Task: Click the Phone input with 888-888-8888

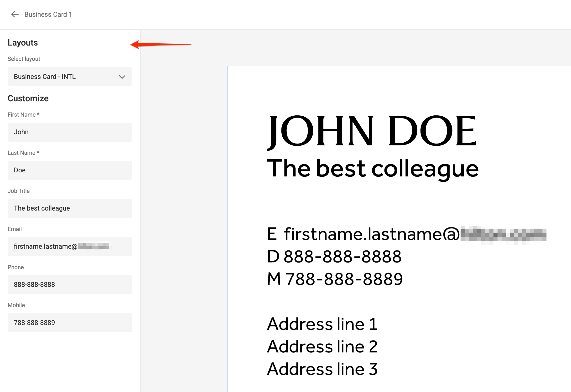Action: point(70,284)
